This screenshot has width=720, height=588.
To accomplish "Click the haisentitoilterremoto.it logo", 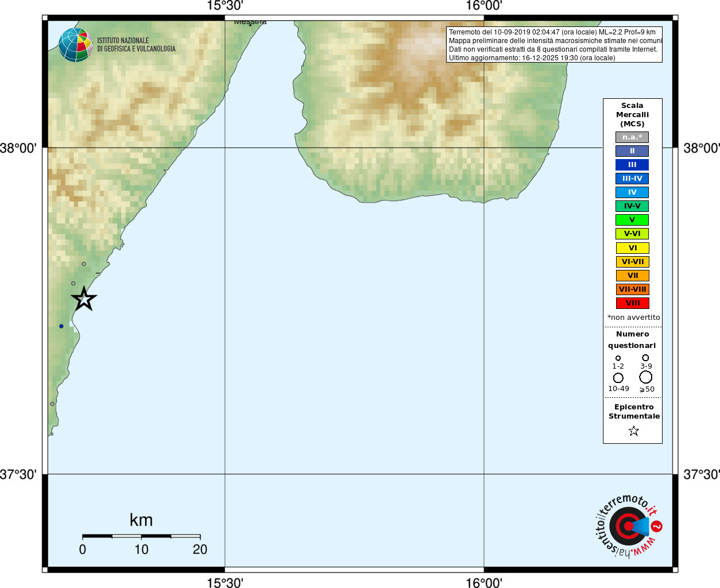I will [x=629, y=525].
